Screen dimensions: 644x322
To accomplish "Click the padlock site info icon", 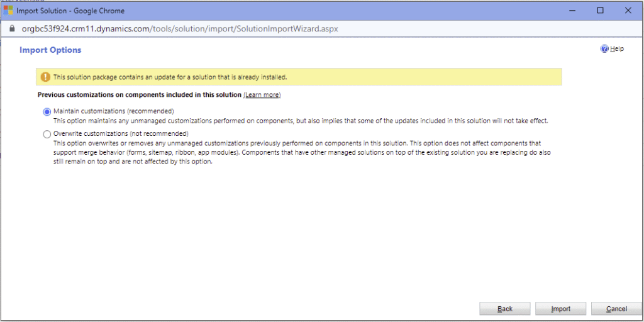I will (11, 29).
